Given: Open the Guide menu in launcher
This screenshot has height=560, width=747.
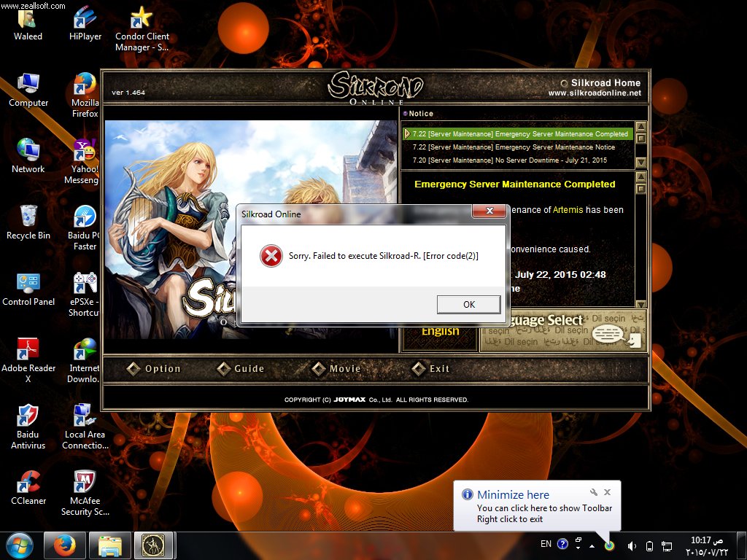Looking at the screenshot, I should pyautogui.click(x=241, y=368).
